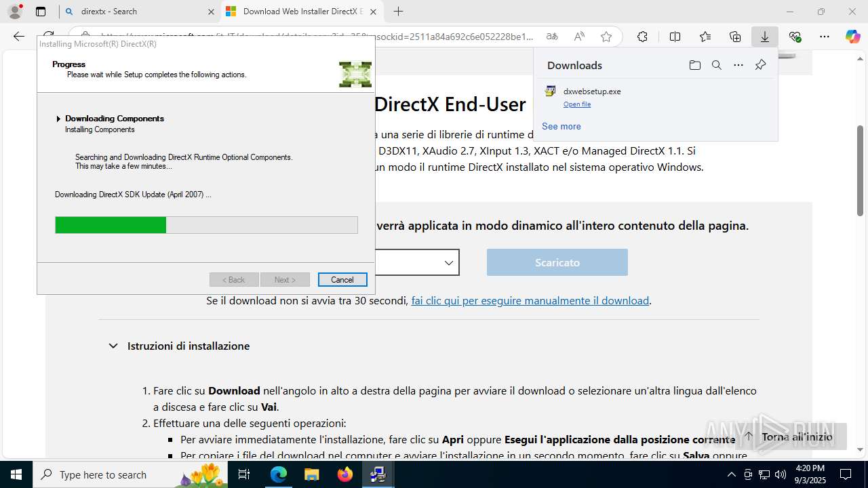868x488 pixels.
Task: Add page to favorites star icon
Action: pos(606,37)
